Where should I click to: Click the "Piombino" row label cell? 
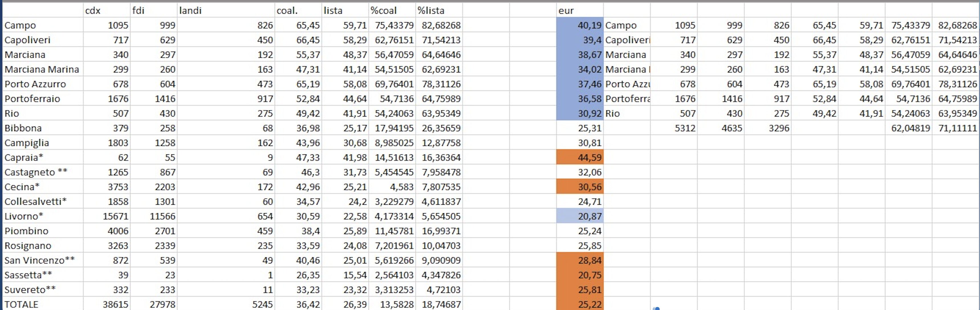[x=42, y=231]
